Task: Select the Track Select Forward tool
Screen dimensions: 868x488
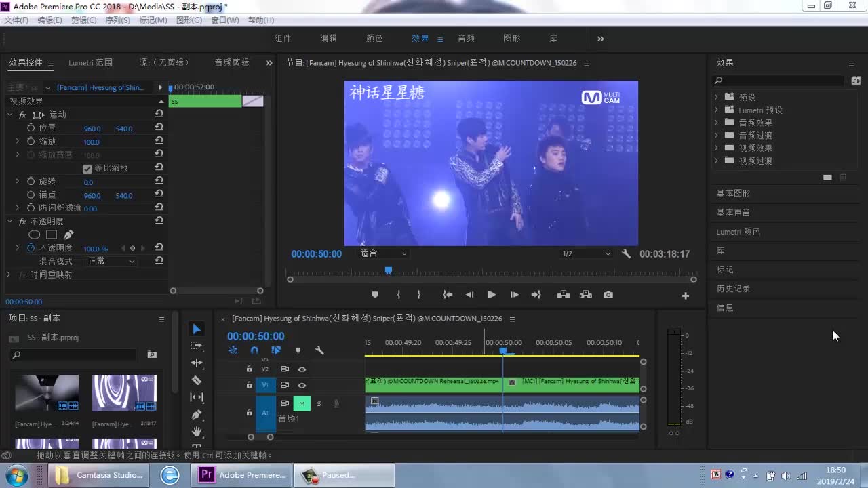Action: tap(197, 346)
